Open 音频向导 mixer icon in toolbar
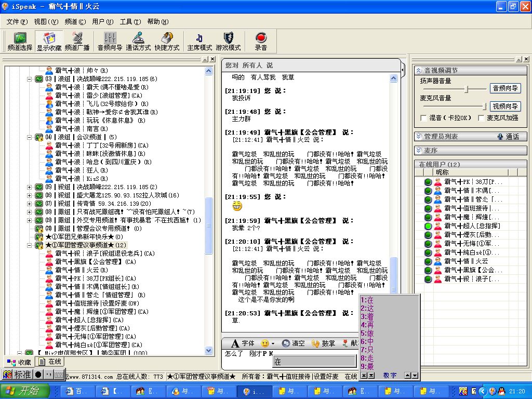This screenshot has height=399, width=532. click(x=110, y=42)
